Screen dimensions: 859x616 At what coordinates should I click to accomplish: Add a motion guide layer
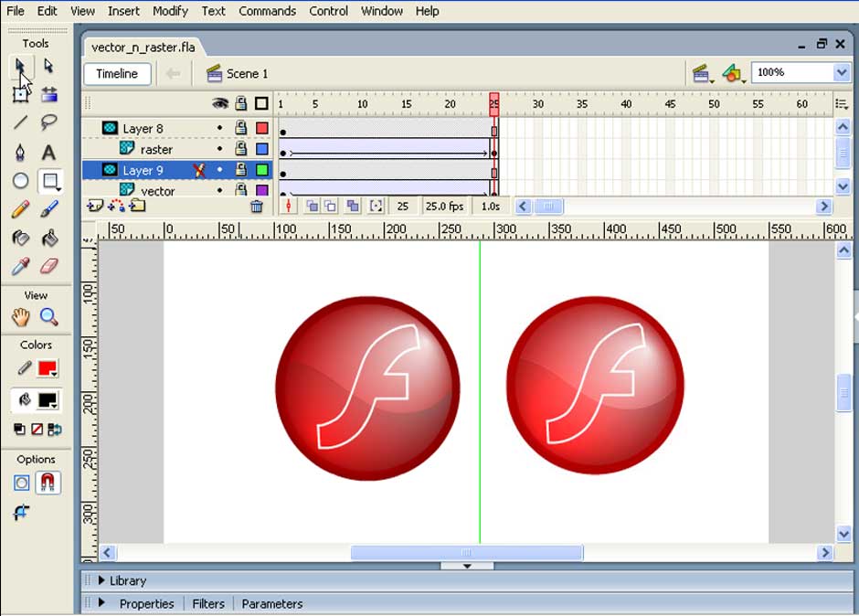point(116,206)
